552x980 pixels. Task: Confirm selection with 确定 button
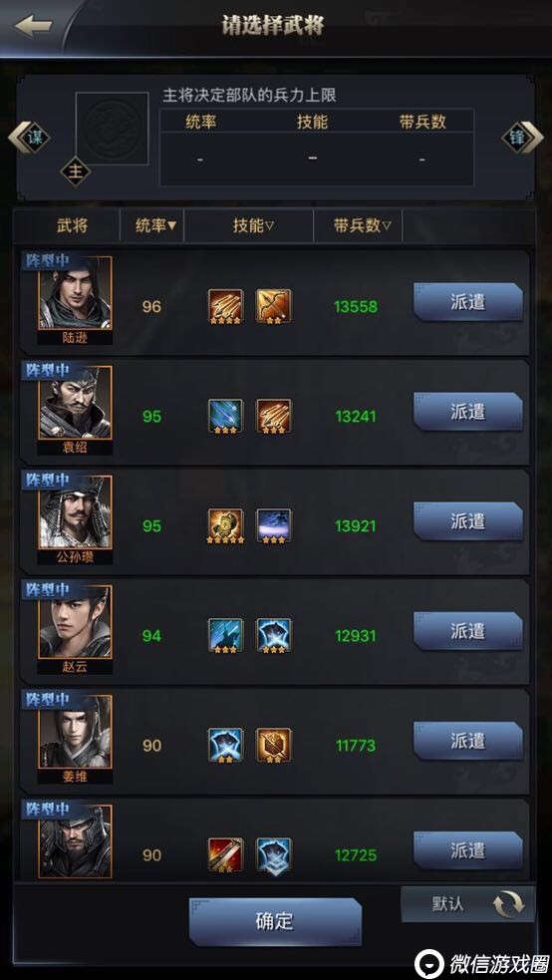[275, 921]
